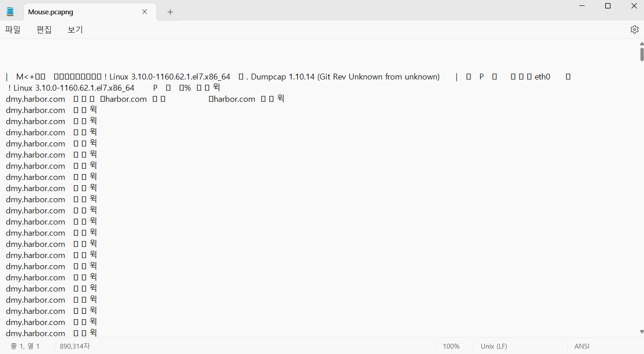Click the Git Rev Unknown from unknown text
This screenshot has height=354, width=644.
click(x=378, y=77)
